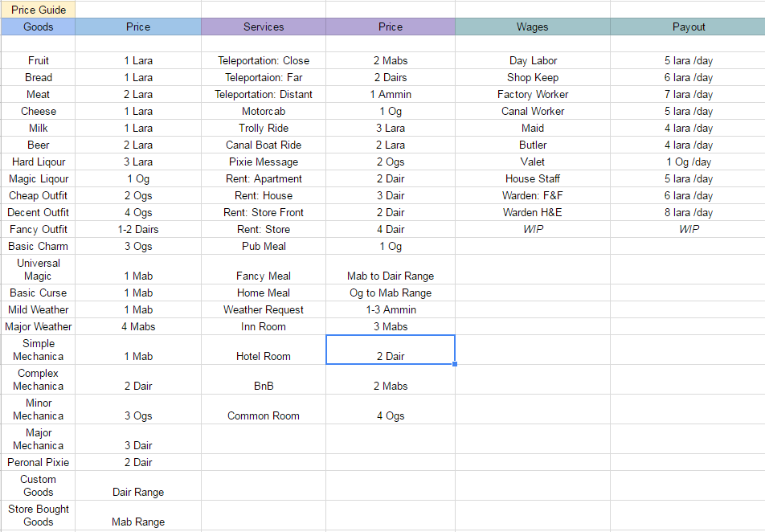Viewport: 765px width, 532px height.
Task: Click the "1-2 Dairs" price cell
Action: [x=138, y=229]
